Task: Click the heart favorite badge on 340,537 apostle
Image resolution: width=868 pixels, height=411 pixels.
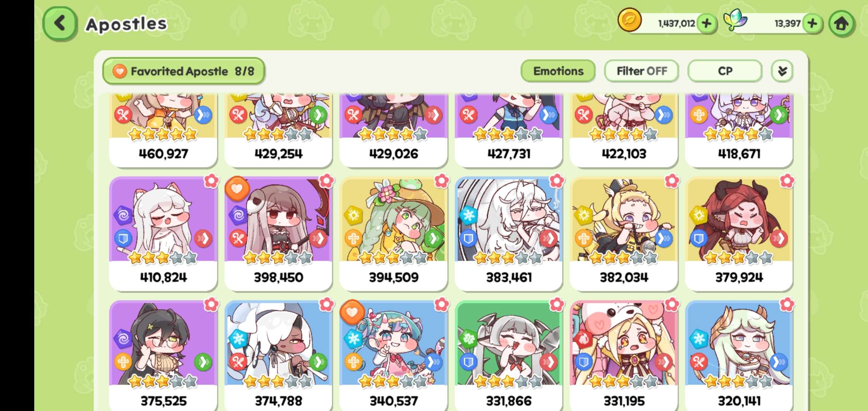Action: [x=352, y=312]
